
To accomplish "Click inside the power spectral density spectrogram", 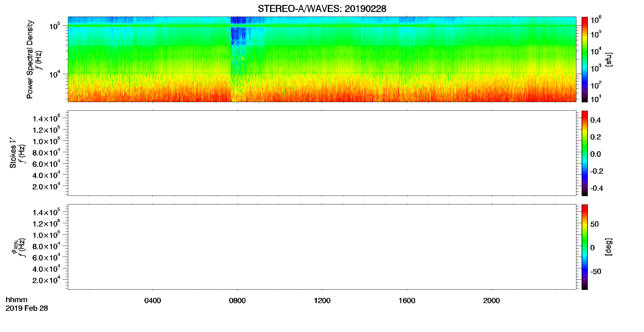I will (x=322, y=59).
